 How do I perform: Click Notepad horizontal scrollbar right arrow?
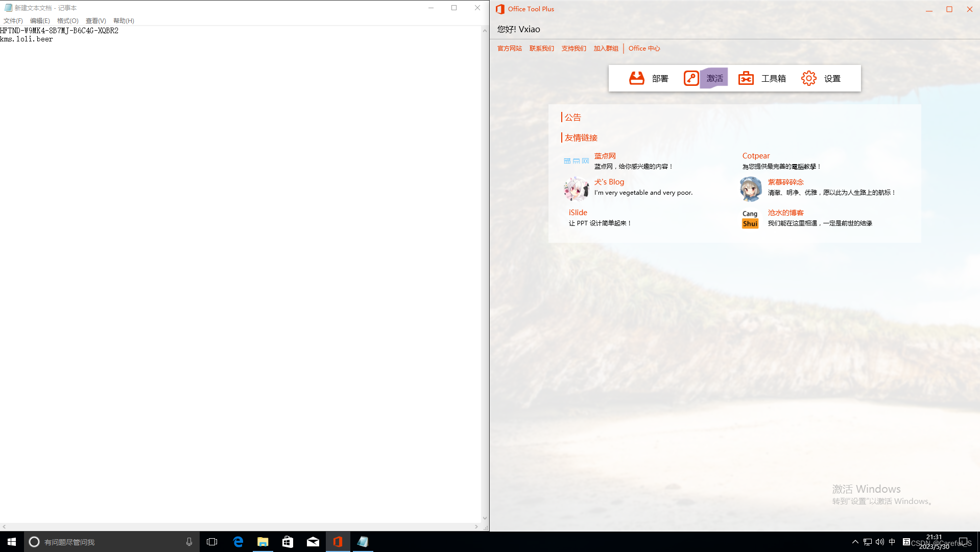(476, 526)
